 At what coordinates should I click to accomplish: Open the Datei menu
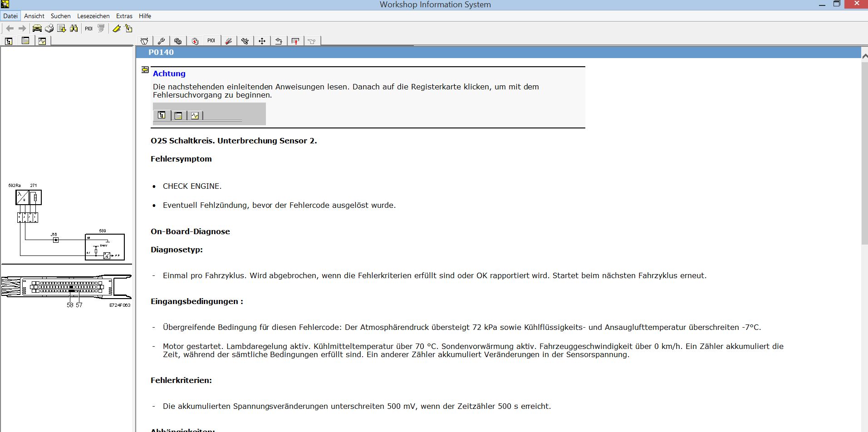[10, 16]
